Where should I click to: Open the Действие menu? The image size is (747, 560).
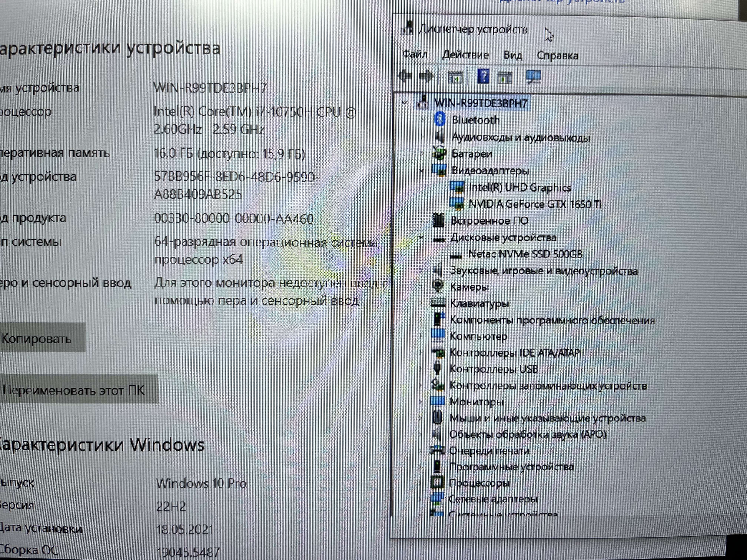pyautogui.click(x=465, y=55)
